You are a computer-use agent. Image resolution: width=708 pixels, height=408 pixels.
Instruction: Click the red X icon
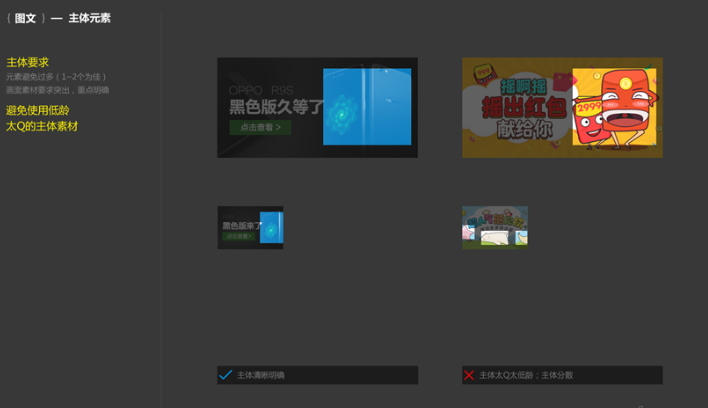pos(469,375)
